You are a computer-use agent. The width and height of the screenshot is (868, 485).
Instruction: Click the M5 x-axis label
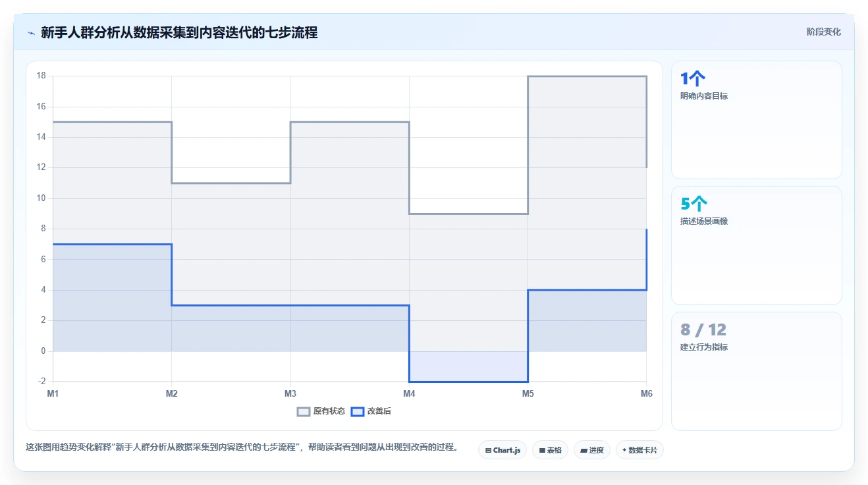528,393
